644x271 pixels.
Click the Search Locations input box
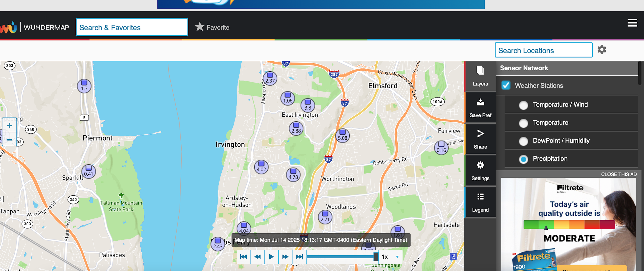pyautogui.click(x=544, y=50)
